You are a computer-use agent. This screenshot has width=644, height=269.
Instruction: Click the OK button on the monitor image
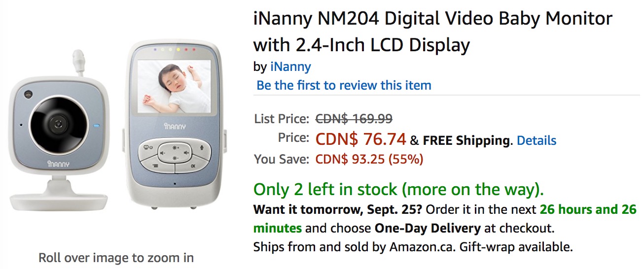click(193, 166)
